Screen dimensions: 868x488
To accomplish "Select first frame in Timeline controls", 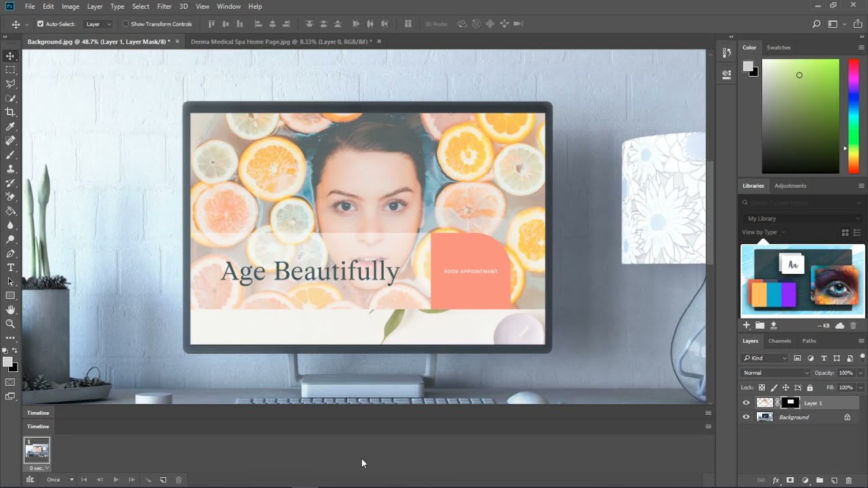I will (84, 479).
